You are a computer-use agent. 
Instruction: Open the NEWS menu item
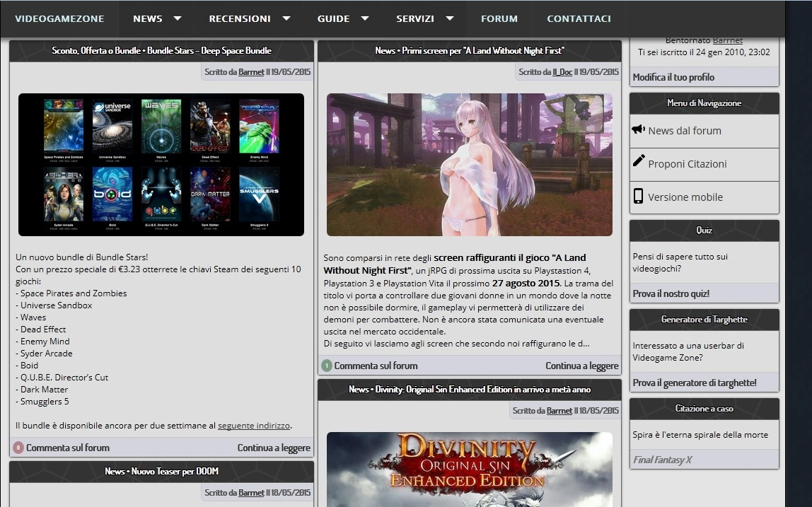point(148,18)
